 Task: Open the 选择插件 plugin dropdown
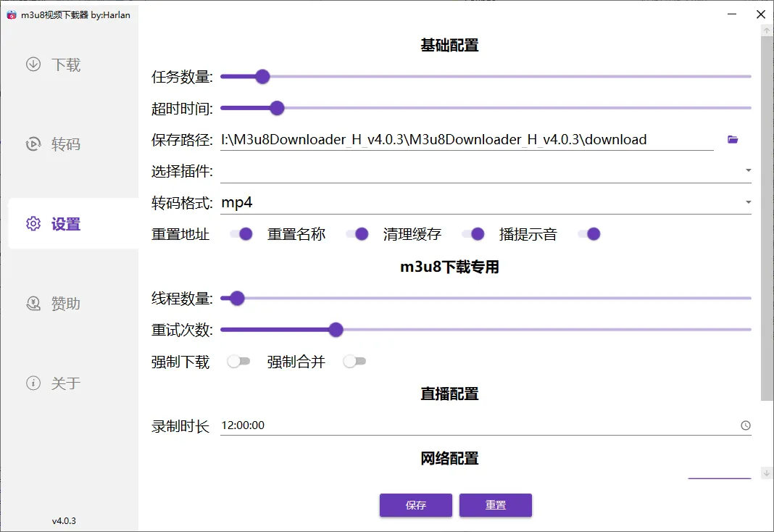tap(749, 170)
